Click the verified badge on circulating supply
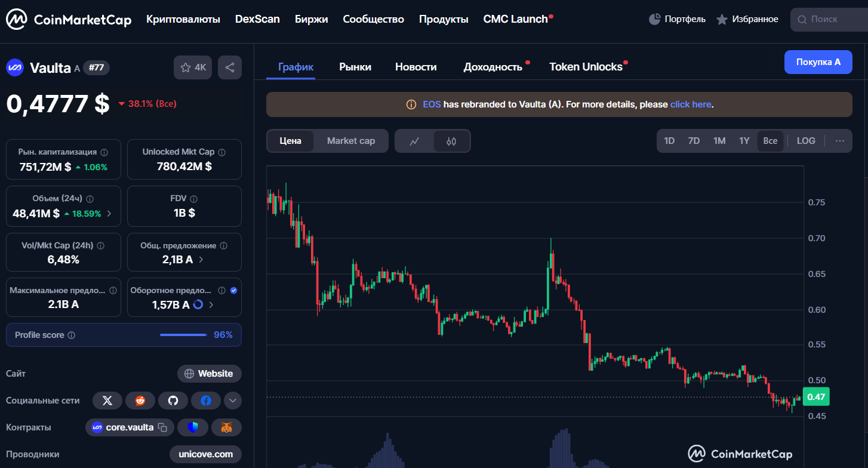The image size is (868, 468). click(x=234, y=291)
